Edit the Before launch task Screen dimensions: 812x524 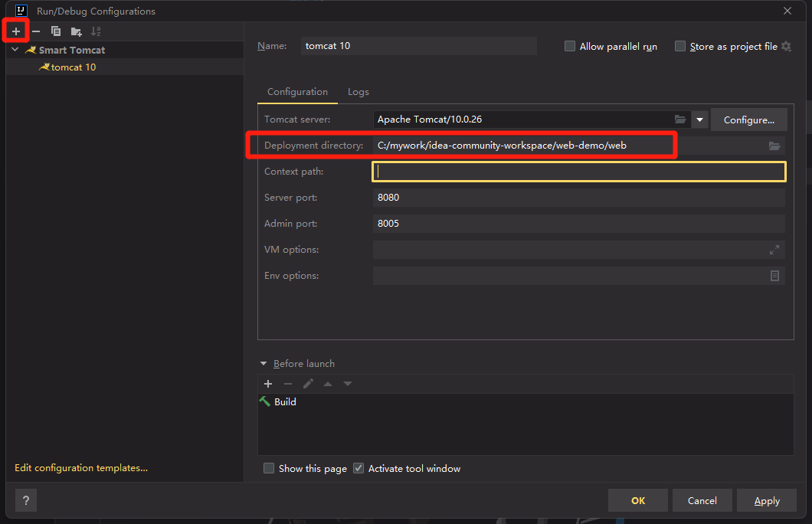[x=308, y=384]
